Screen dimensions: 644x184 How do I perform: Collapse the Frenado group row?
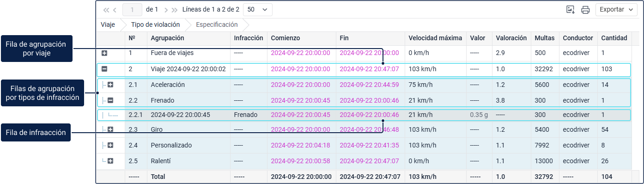110,100
